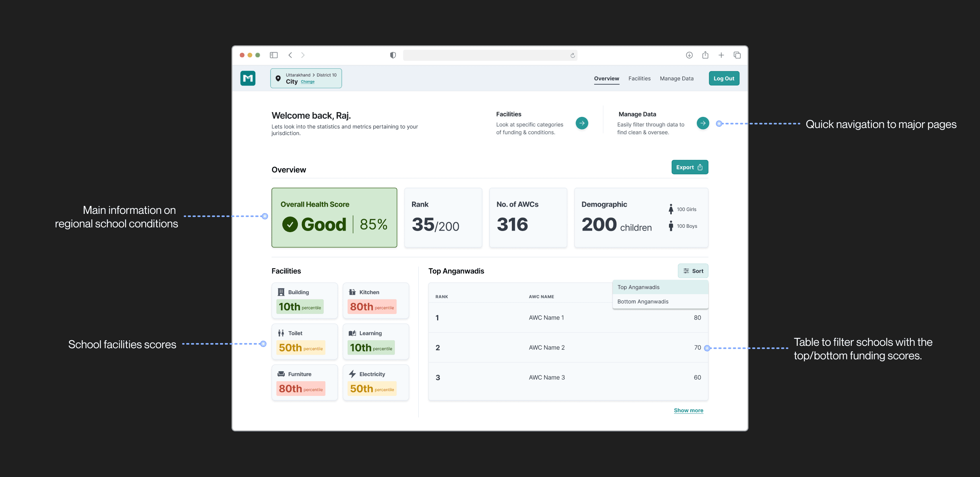The image size is (980, 477).
Task: Click the green checkmark health icon
Action: [x=290, y=225]
